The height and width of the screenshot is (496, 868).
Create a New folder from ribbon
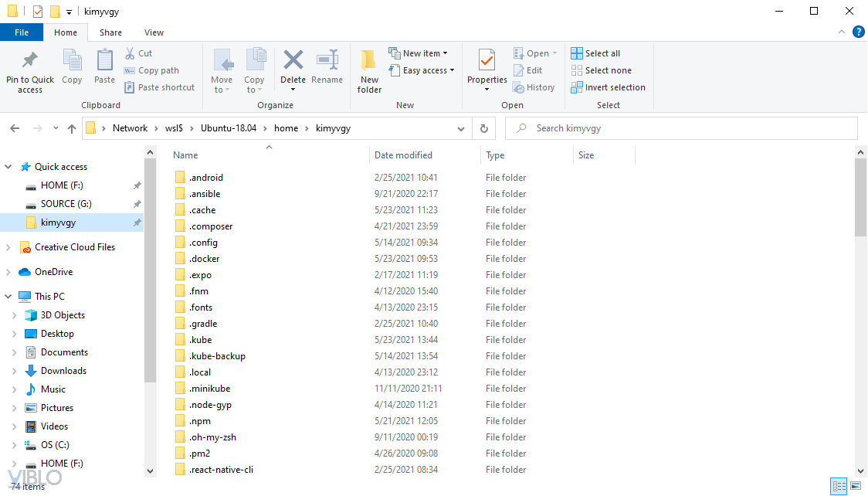coord(369,71)
